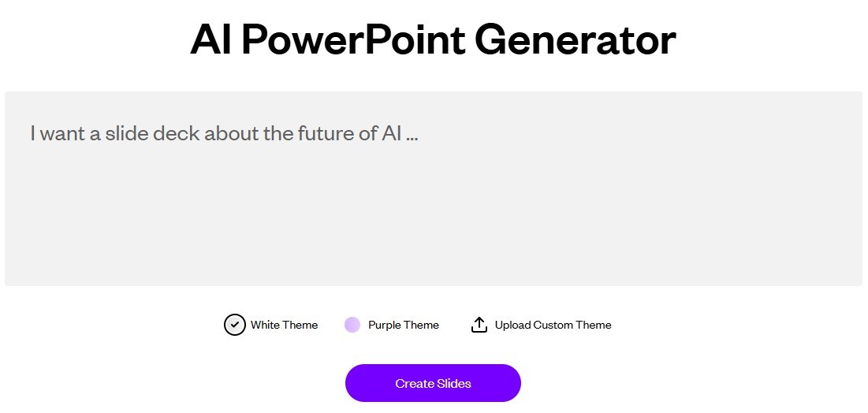This screenshot has width=868, height=413.
Task: Click the placeholder text about future of AI
Action: (224, 133)
